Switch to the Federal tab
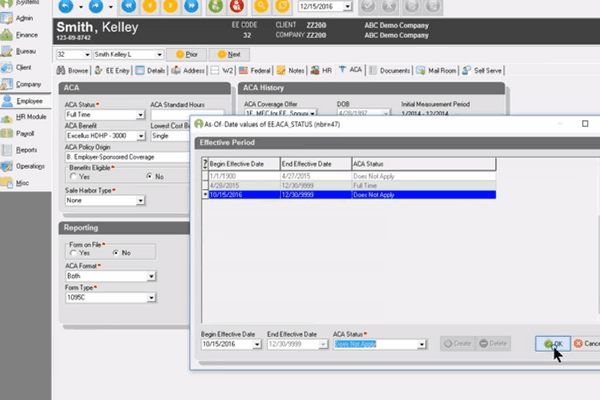The image size is (600, 400). click(255, 70)
